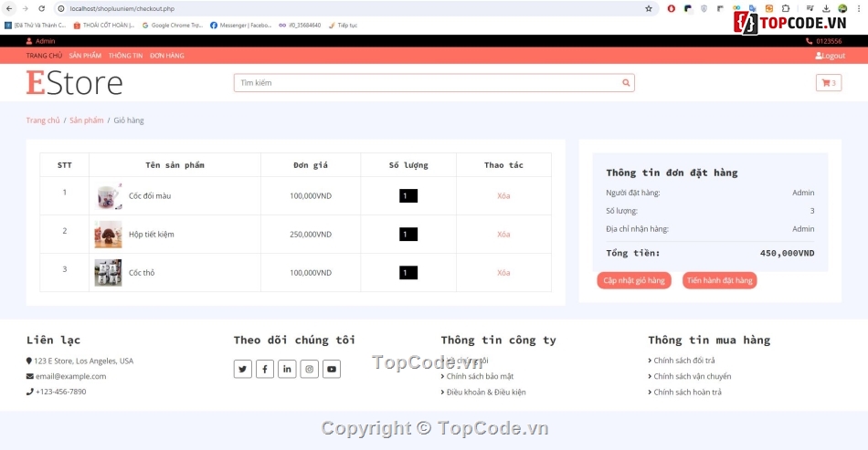Viewport: 868px width, 450px height.
Task: Open THÔNG TIN menu item
Action: pyautogui.click(x=126, y=56)
